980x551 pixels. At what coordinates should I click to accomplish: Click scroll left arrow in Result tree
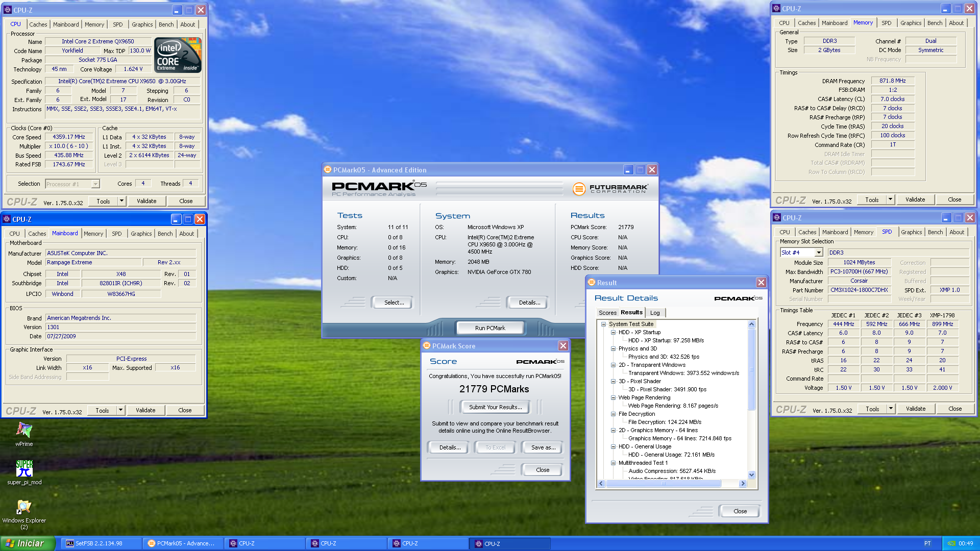(601, 484)
